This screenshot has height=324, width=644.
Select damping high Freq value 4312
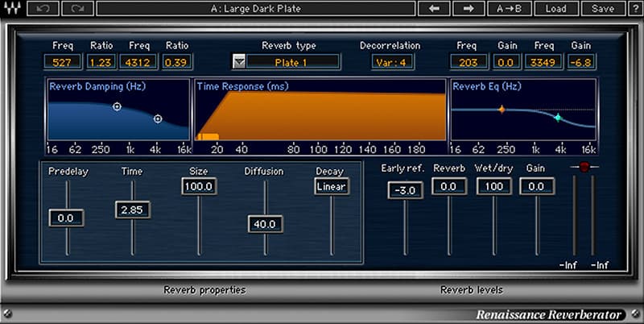click(138, 62)
